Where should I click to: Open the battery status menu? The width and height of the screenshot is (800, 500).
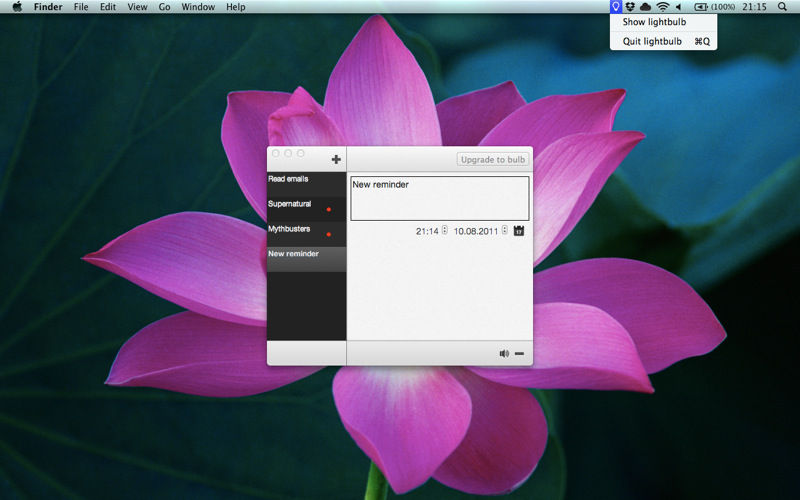714,7
